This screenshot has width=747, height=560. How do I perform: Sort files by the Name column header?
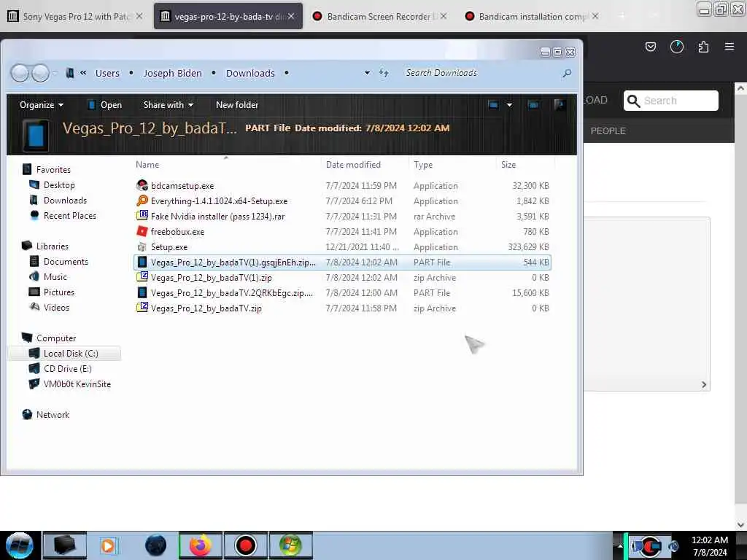(x=147, y=165)
